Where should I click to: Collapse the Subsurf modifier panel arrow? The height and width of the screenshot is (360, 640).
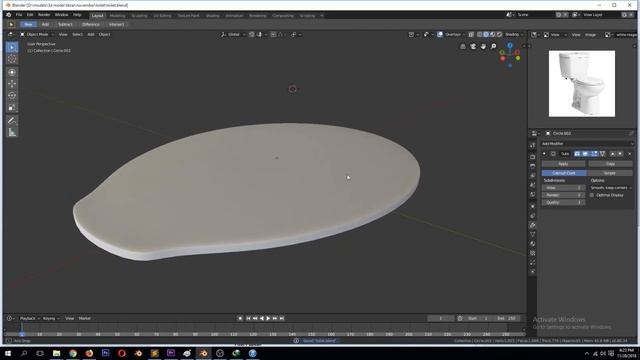click(x=544, y=153)
